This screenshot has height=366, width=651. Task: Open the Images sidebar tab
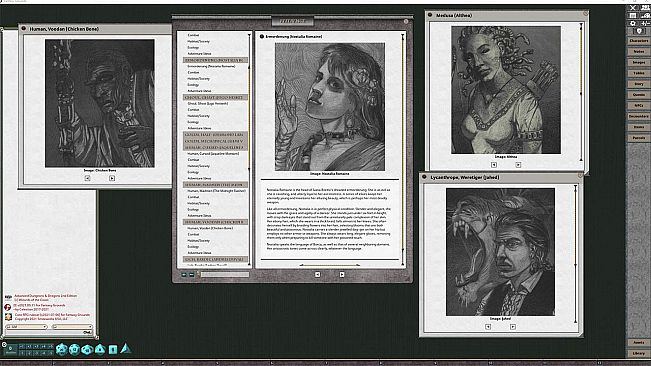pos(639,62)
